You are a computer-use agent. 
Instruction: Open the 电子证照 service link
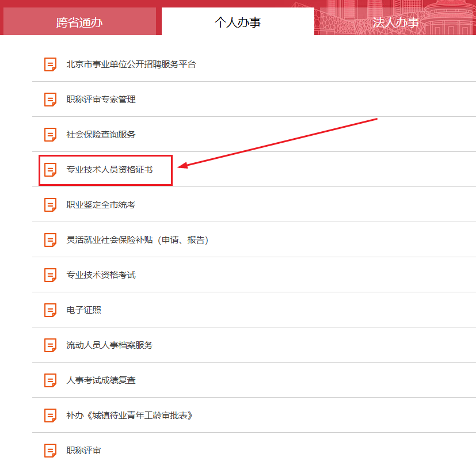[x=84, y=310]
